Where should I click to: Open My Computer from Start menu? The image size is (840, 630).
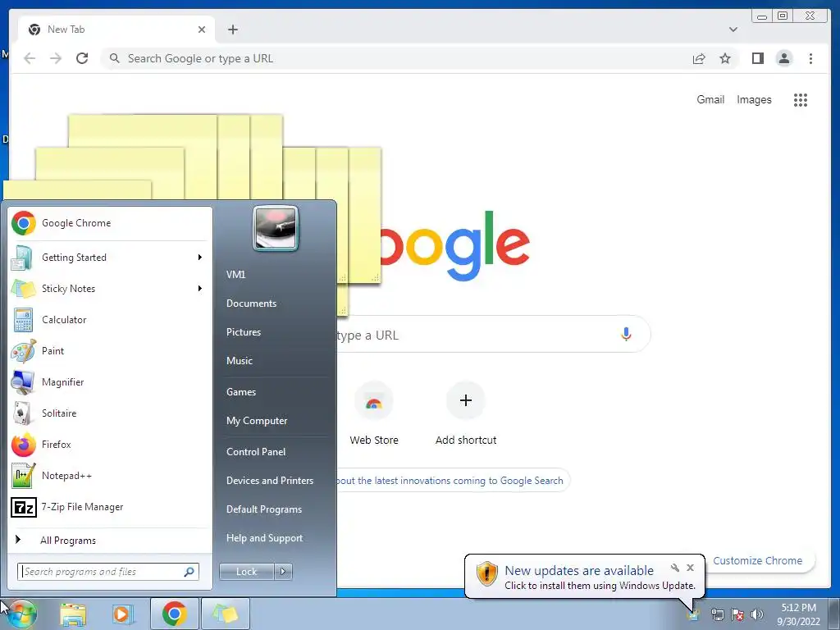coord(257,421)
